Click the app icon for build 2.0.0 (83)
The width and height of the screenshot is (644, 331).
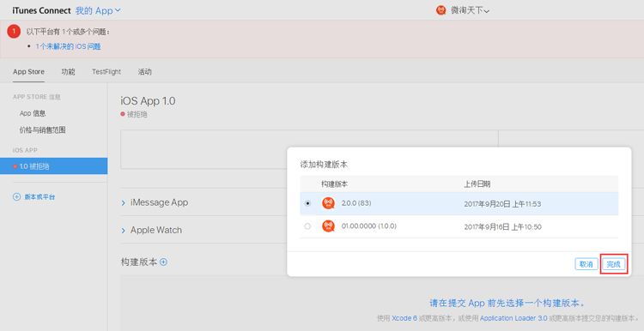pos(328,203)
